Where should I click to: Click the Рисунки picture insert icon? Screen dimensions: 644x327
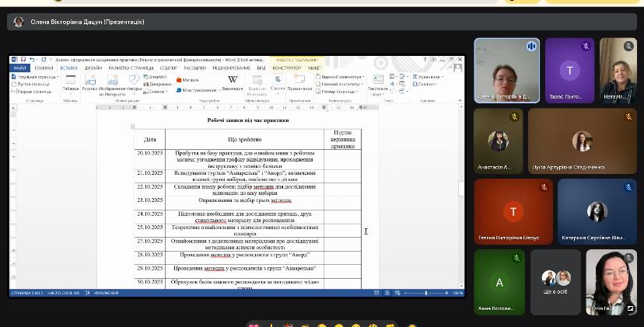point(89,82)
